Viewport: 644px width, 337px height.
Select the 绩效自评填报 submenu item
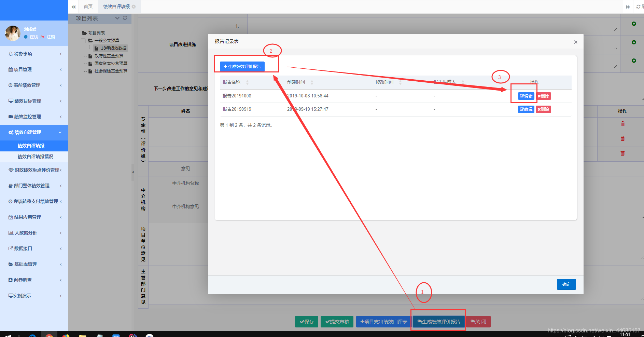[x=34, y=146]
